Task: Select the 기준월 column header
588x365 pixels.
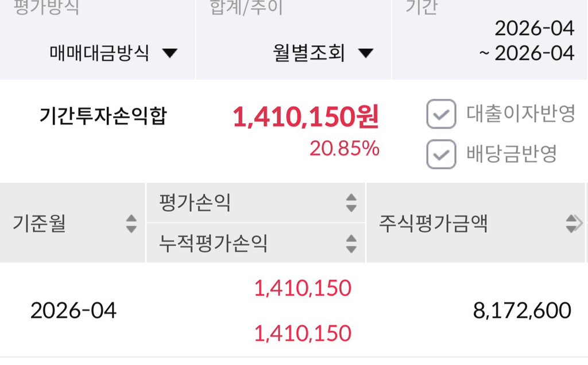Action: click(39, 223)
